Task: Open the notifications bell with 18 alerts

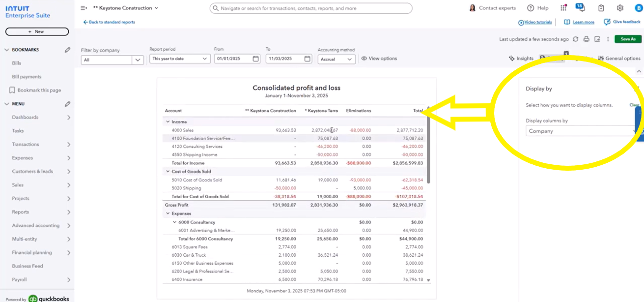Action: (580, 8)
